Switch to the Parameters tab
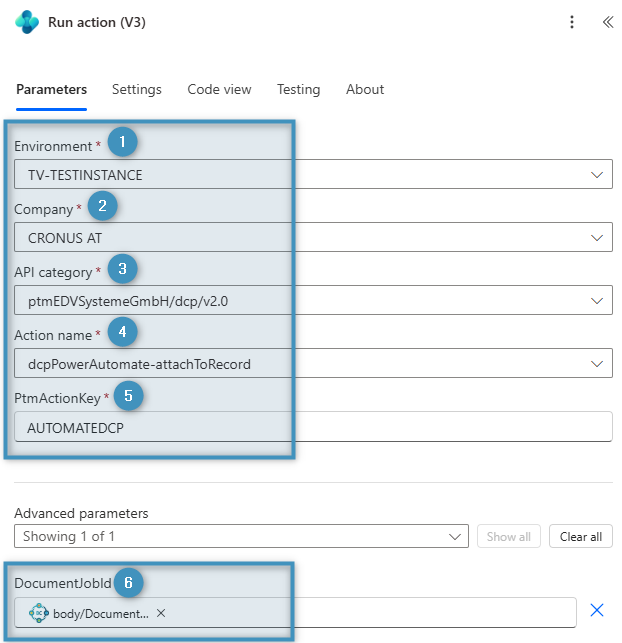The image size is (622, 643). (51, 89)
